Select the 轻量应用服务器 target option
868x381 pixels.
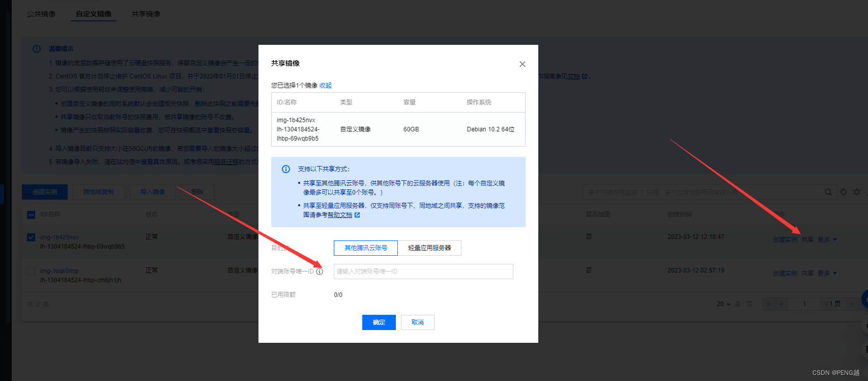point(429,248)
